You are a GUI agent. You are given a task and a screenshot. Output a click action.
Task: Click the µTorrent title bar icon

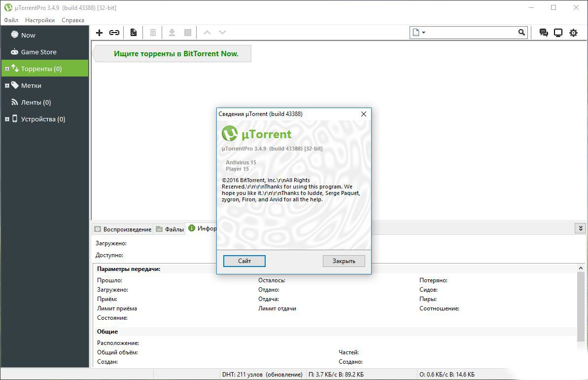(8, 7)
